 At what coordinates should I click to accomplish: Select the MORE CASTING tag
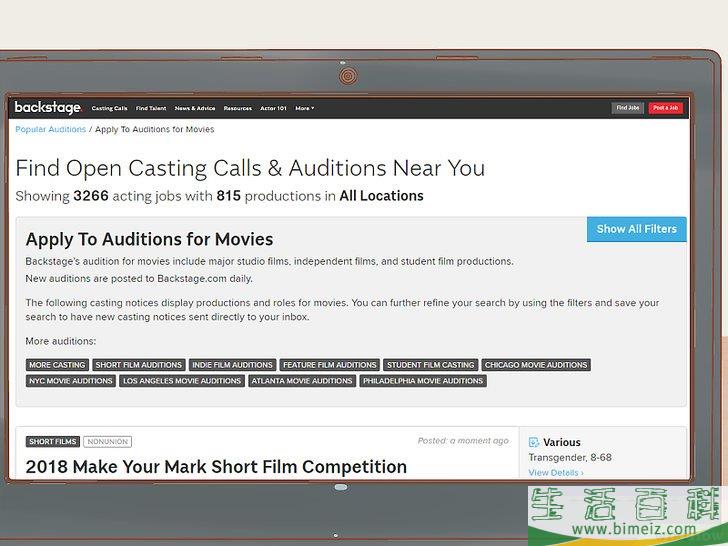[x=57, y=365]
